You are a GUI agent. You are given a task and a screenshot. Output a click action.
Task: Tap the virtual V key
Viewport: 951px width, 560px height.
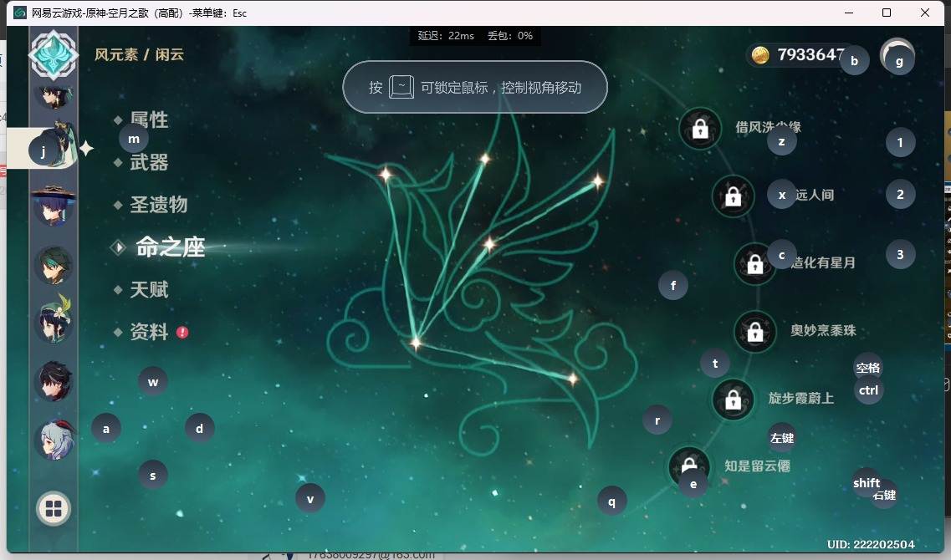[x=310, y=499]
